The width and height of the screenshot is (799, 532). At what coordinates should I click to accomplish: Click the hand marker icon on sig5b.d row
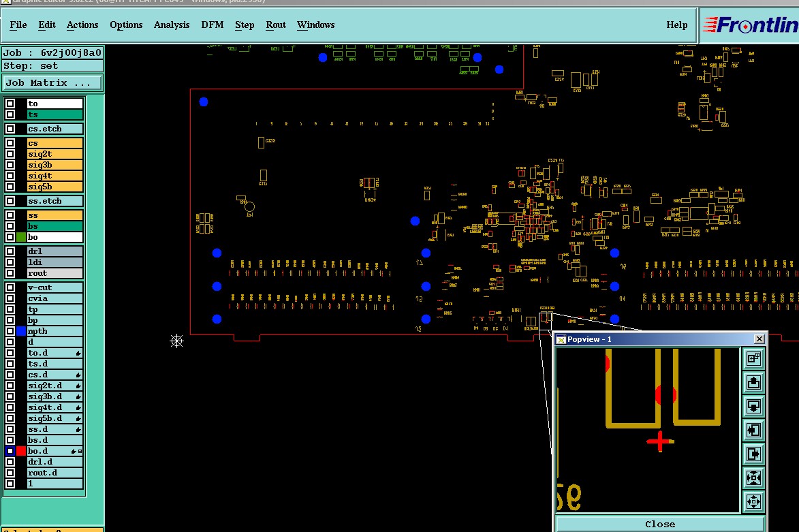[78, 419]
